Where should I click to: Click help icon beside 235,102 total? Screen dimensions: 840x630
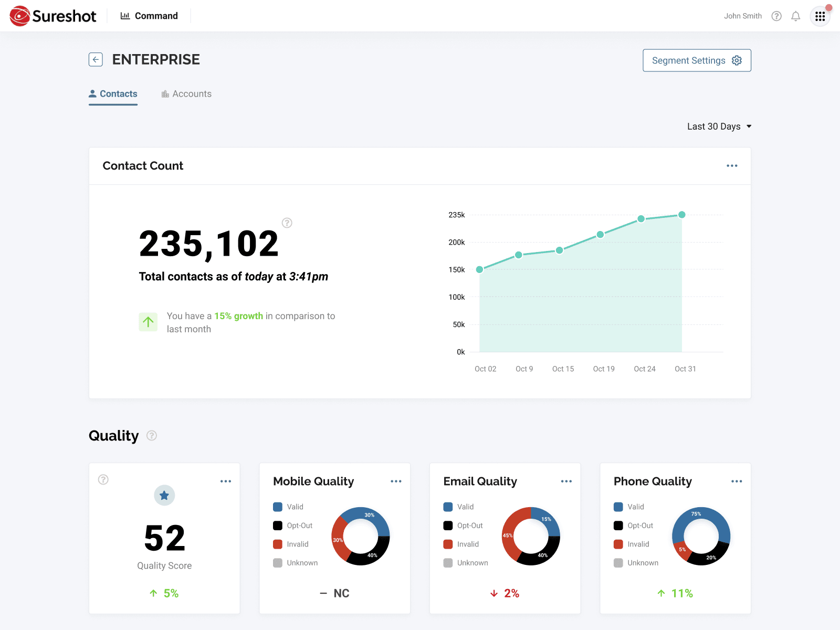point(287,223)
